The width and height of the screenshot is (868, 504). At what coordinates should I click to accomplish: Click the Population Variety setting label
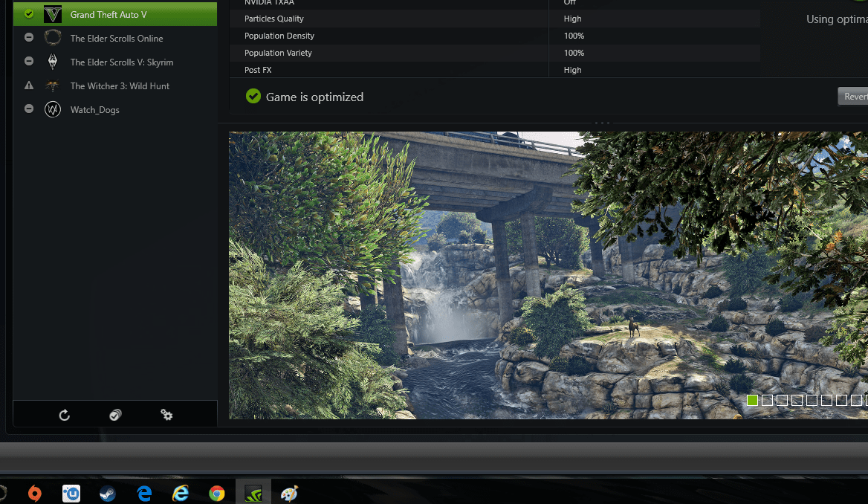[278, 53]
